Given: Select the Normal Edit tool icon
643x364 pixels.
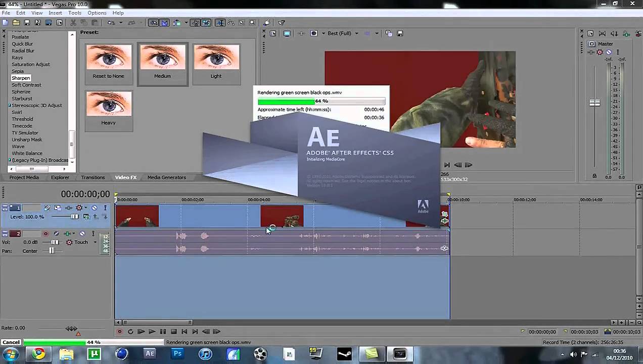Looking at the screenshot, I should click(x=220, y=23).
